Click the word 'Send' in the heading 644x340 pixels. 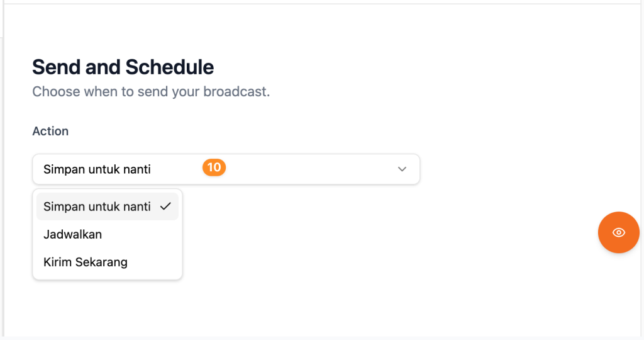(x=54, y=67)
